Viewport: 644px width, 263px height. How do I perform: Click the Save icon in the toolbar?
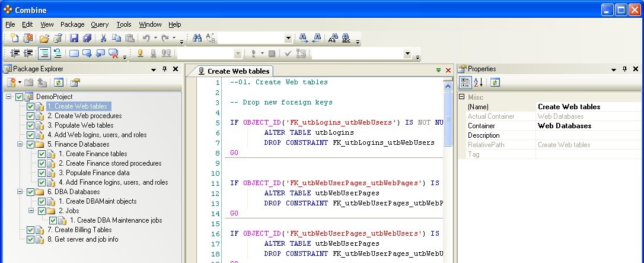tap(74, 38)
